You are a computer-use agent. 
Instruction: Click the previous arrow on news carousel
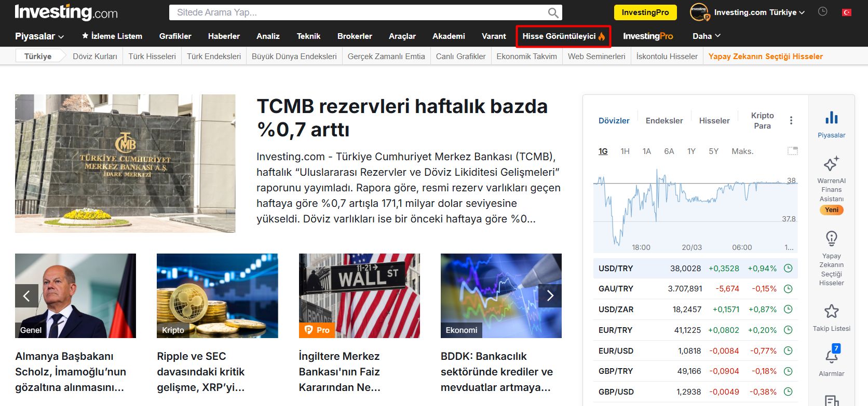click(26, 296)
